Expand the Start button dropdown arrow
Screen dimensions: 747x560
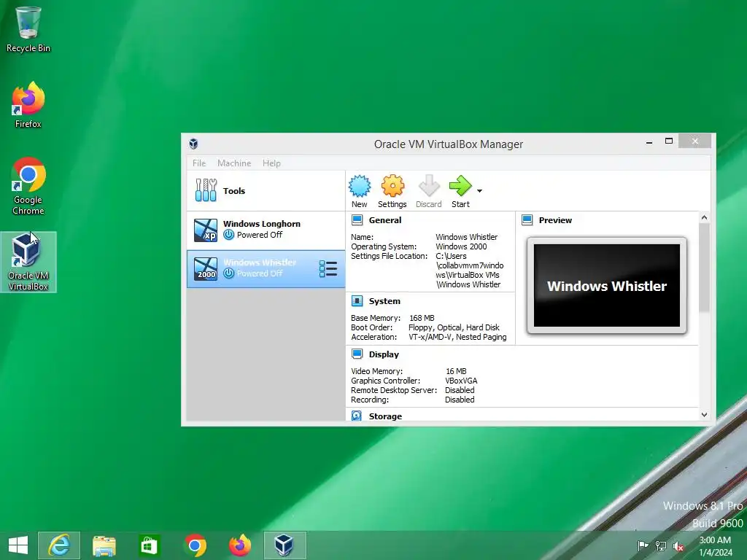pos(480,191)
